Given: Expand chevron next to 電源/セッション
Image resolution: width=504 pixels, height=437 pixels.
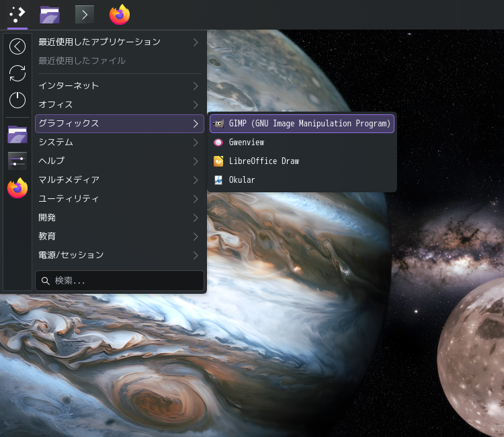Looking at the screenshot, I should pos(196,255).
